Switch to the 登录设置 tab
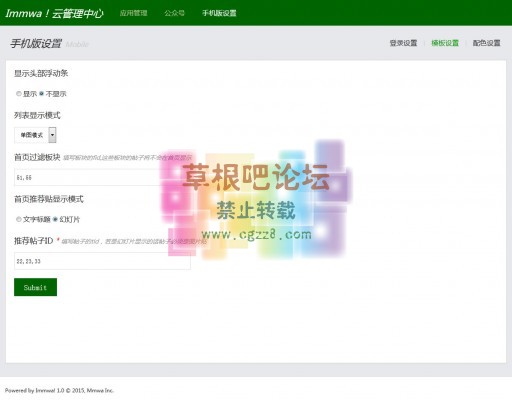The height and width of the screenshot is (400, 512). (x=403, y=43)
